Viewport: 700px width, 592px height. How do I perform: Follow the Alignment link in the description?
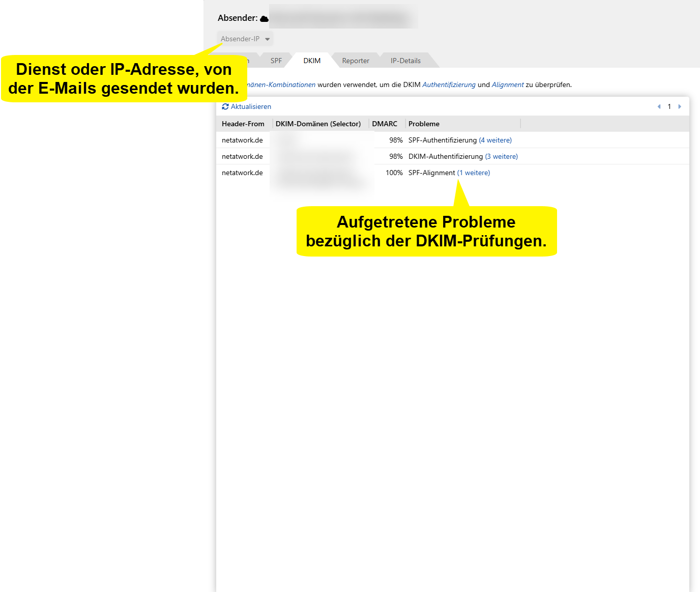(507, 84)
